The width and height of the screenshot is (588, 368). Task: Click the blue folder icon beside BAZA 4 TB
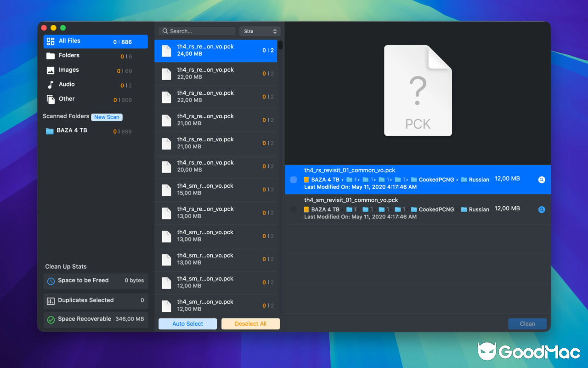pos(50,131)
